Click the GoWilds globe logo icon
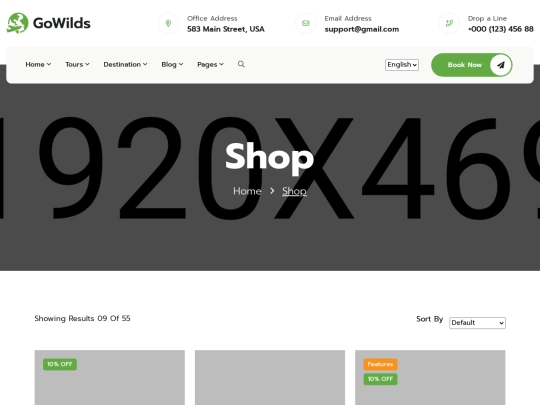The width and height of the screenshot is (540, 405). point(17,23)
